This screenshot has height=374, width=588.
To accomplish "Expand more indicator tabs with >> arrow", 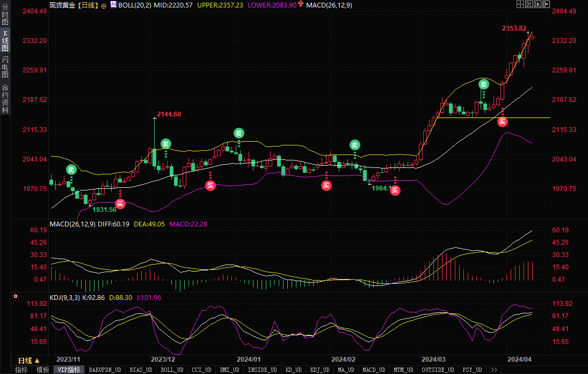I will (x=493, y=370).
